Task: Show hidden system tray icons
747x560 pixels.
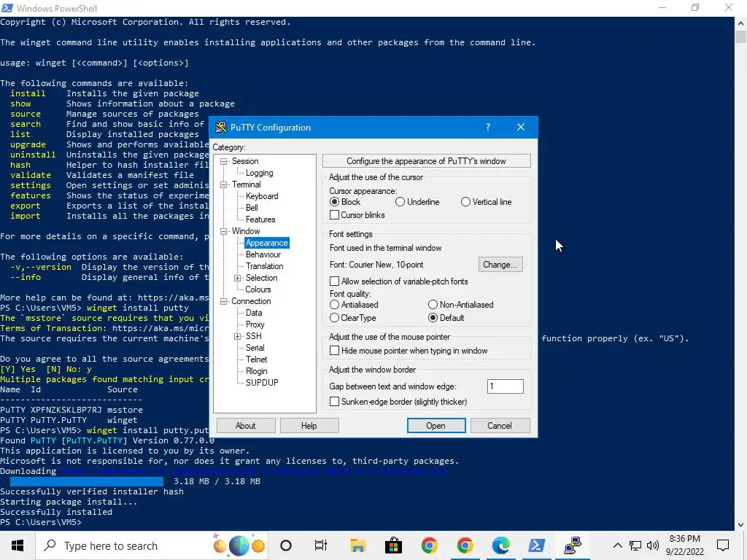Action: (x=617, y=545)
